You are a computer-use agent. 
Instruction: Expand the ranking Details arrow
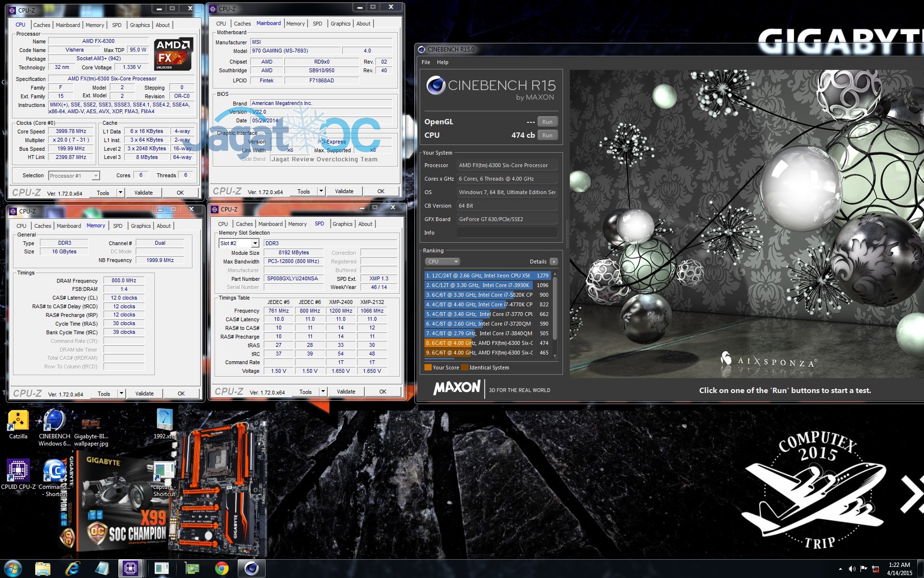[554, 262]
